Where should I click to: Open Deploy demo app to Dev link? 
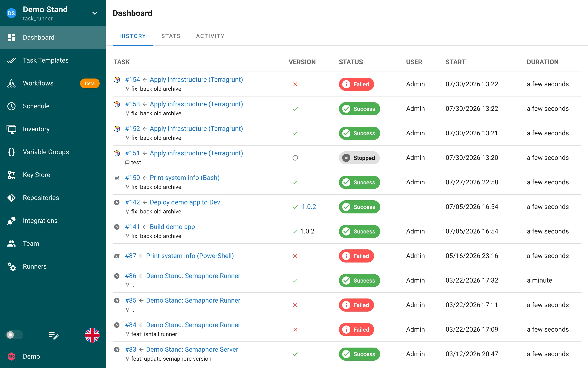tap(185, 202)
